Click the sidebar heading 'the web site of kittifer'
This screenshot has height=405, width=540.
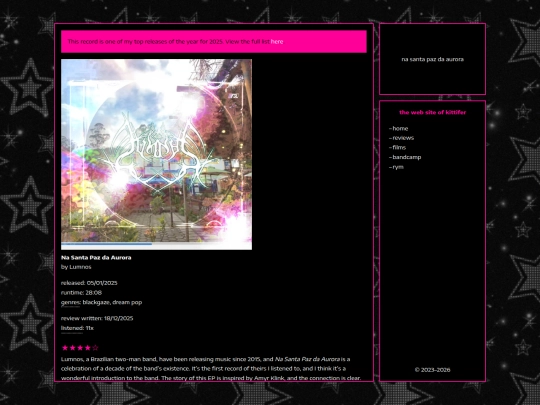(x=433, y=112)
